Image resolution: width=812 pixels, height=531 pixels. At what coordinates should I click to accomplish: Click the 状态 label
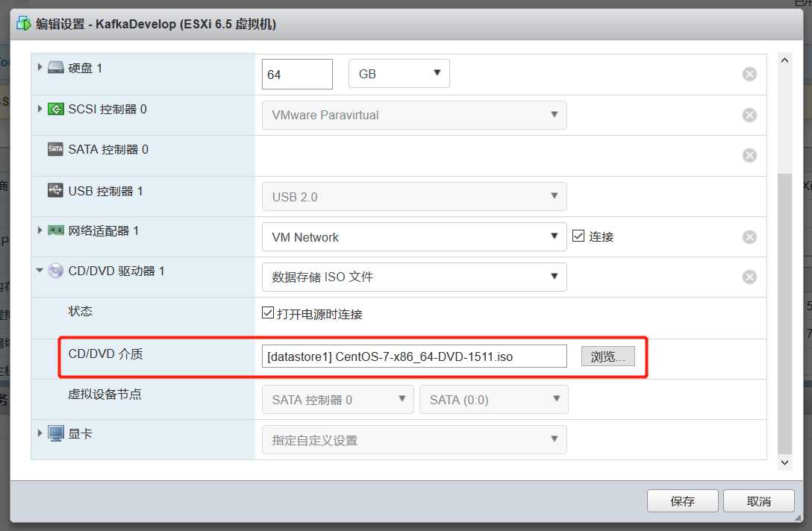81,311
